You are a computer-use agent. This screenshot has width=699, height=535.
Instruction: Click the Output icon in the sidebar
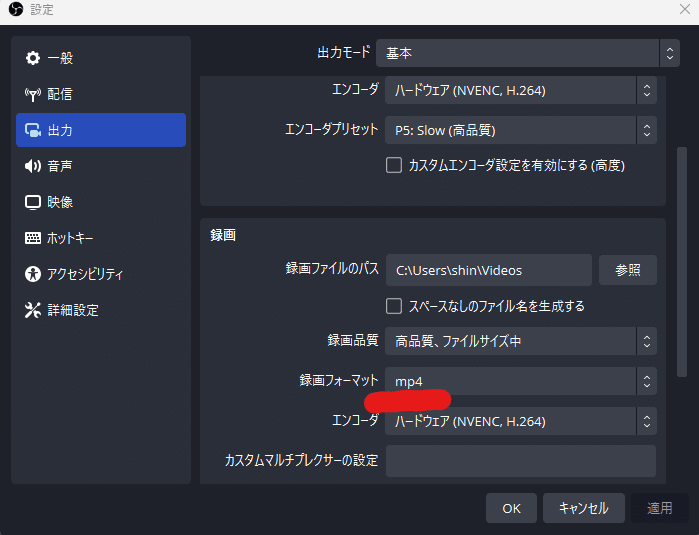pyautogui.click(x=33, y=130)
